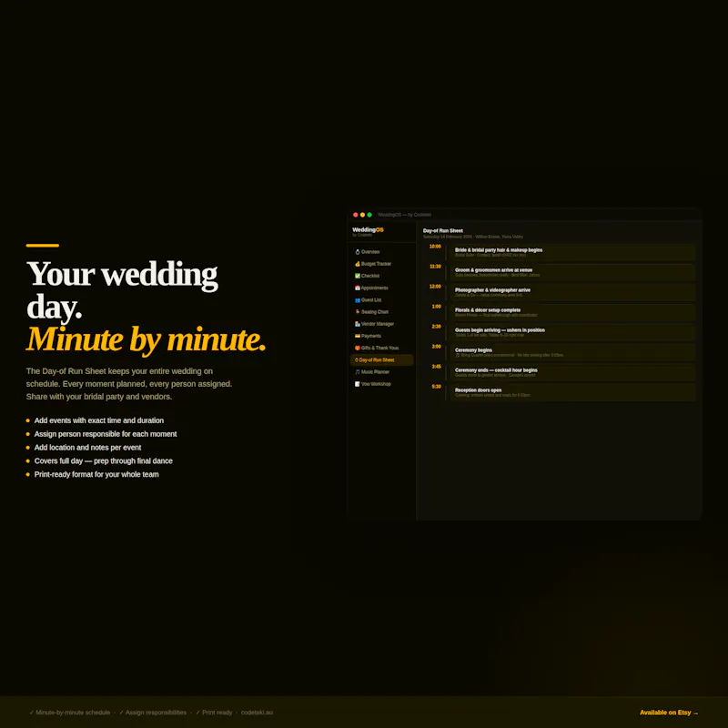This screenshot has height=728, width=728.
Task: Close the WeddingOS window with red button
Action: point(356,215)
